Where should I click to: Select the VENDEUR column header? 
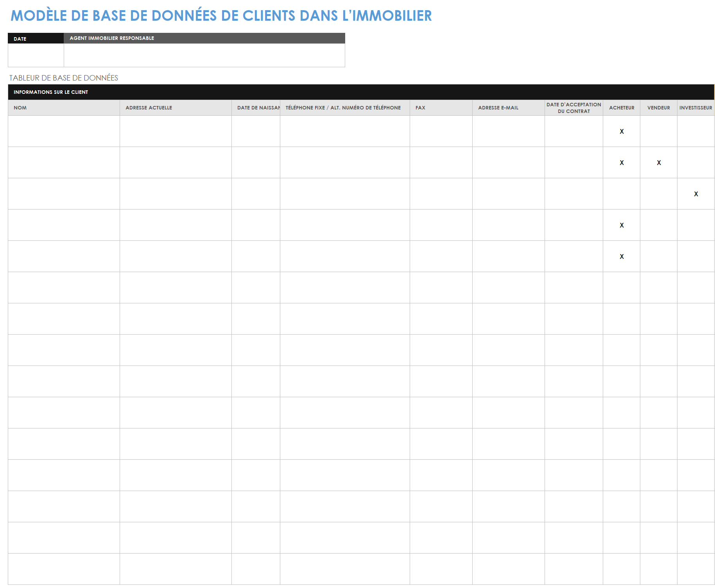(659, 108)
